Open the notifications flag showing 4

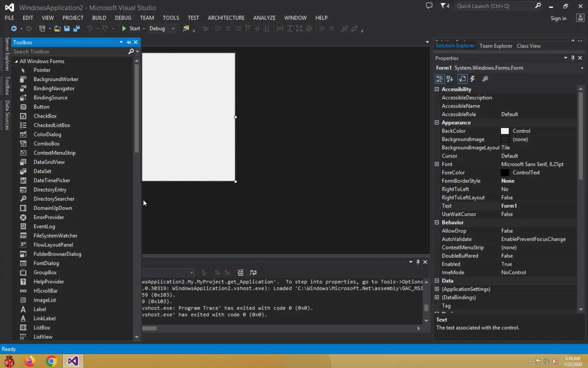coord(445,6)
